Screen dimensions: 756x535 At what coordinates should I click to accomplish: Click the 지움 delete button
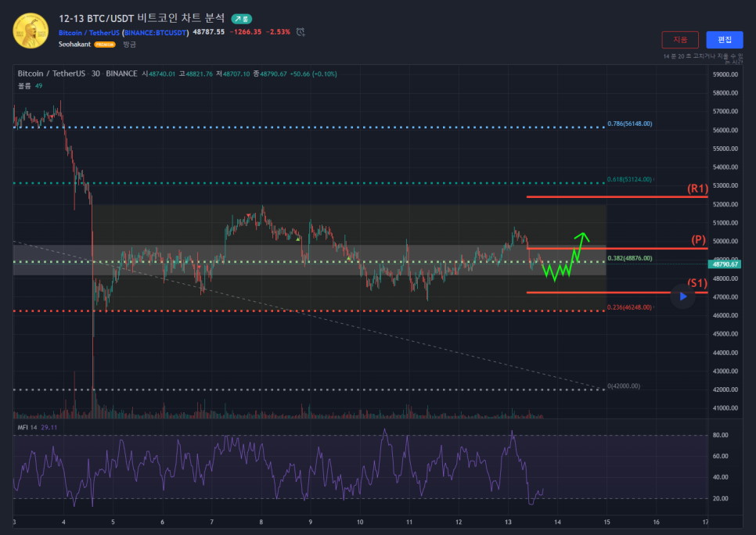[679, 39]
